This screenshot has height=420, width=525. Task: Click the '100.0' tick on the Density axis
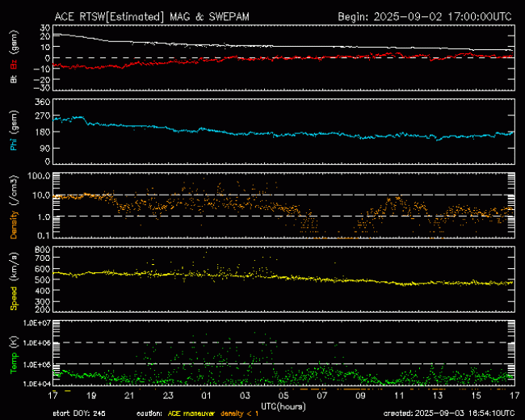[x=39, y=176]
